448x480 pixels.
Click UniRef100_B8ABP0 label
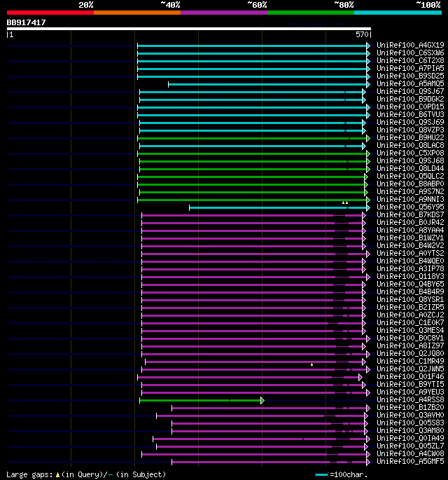click(410, 184)
